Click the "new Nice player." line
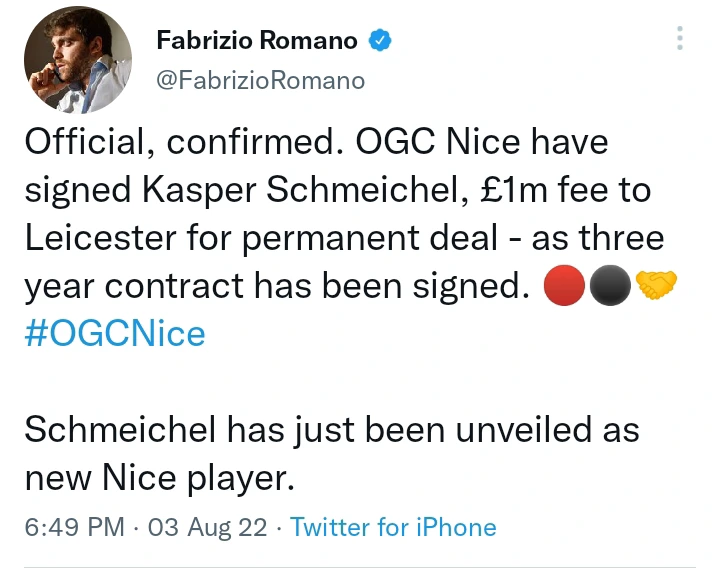 pyautogui.click(x=159, y=479)
